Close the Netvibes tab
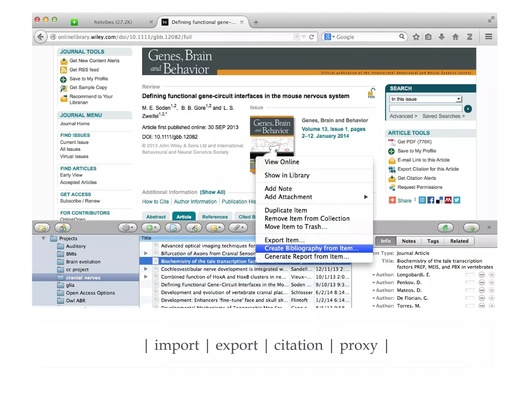The image size is (532, 399). click(151, 22)
